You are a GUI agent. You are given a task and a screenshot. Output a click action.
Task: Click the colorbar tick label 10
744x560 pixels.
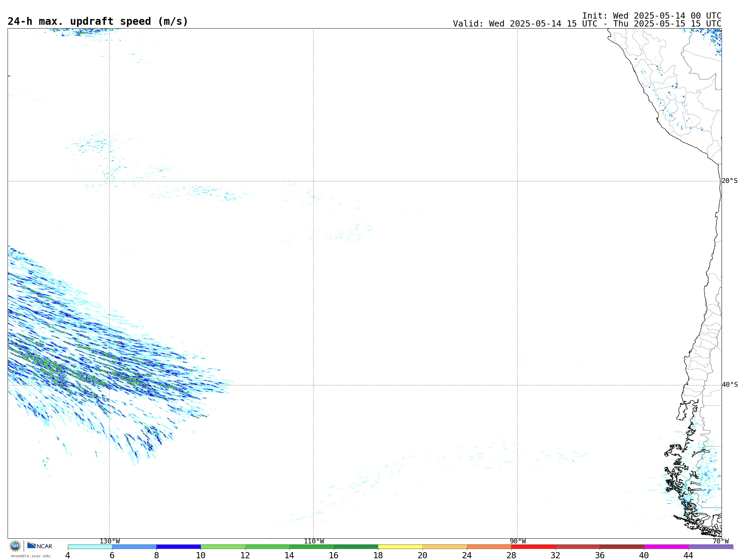(x=201, y=555)
